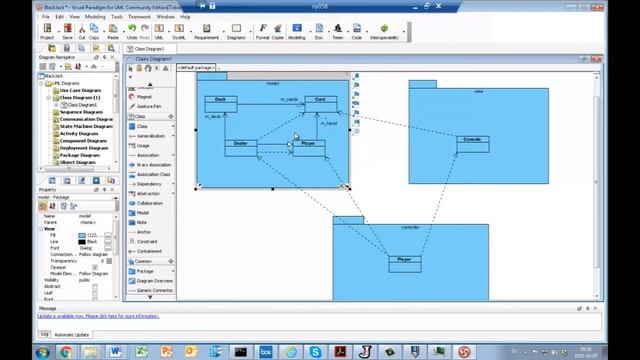Open the Package tool variants arrow
Viewport: 640px width, 360px height.
pos(173,271)
